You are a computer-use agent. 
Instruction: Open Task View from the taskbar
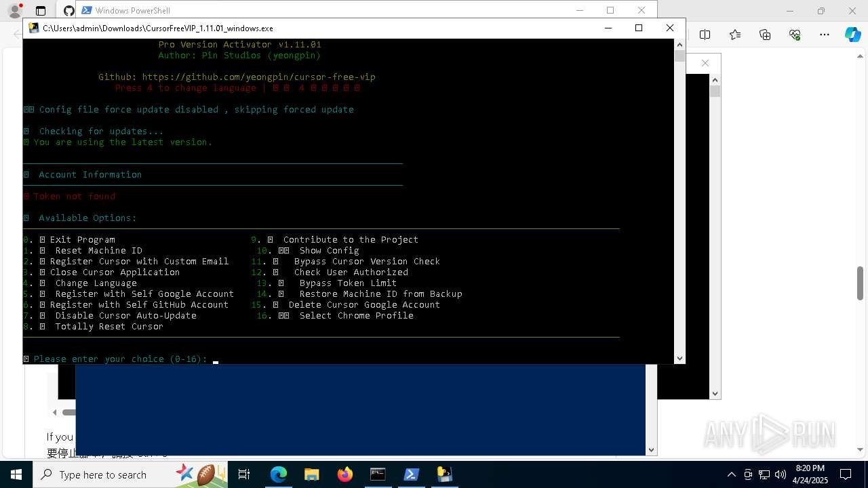point(244,474)
